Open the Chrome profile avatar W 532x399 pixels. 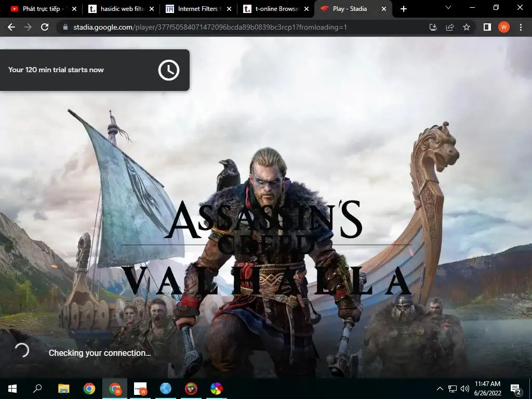504,27
